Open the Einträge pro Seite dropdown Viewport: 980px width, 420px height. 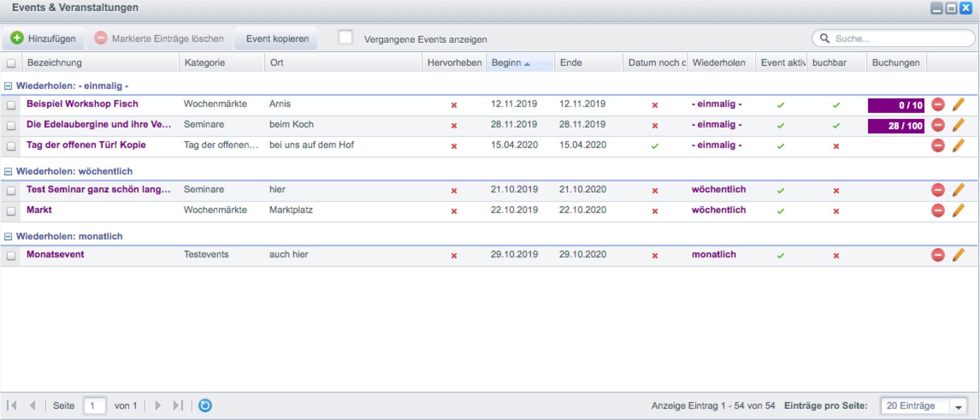point(958,406)
